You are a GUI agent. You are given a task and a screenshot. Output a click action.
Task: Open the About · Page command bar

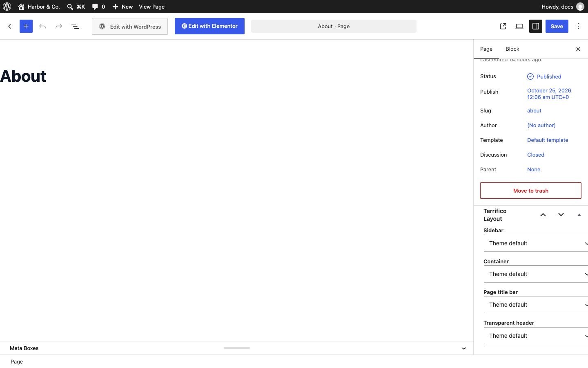334,26
